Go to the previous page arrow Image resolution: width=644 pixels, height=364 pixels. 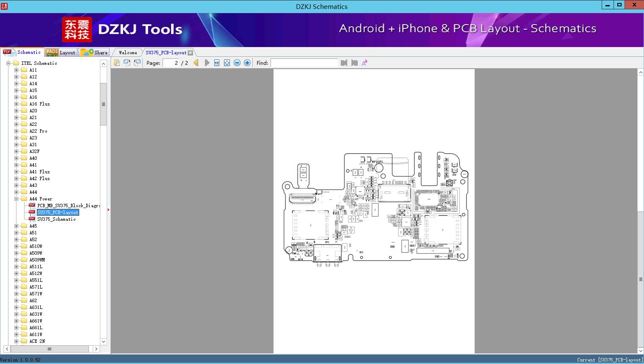196,63
